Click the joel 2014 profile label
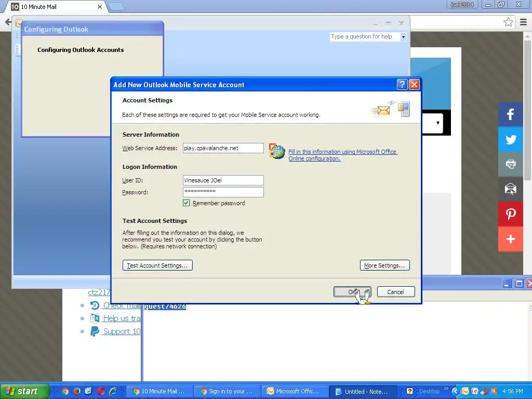The height and width of the screenshot is (399, 532). point(462,4)
